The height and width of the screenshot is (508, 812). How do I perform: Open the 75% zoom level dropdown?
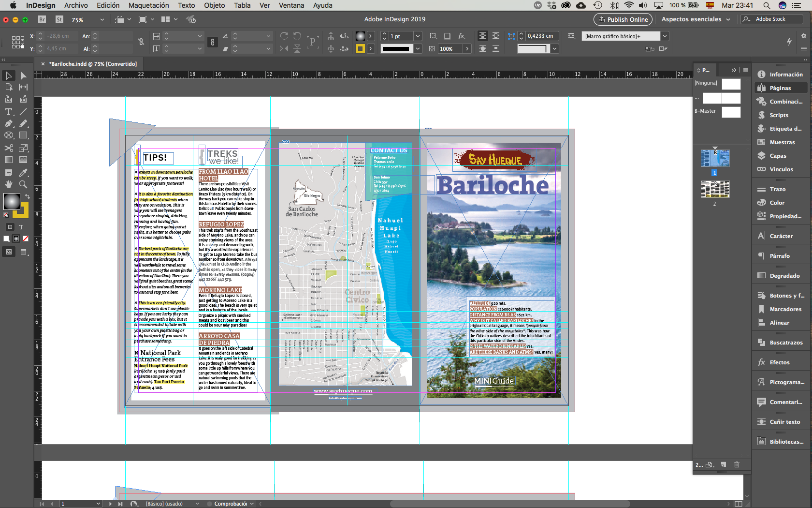coord(101,20)
